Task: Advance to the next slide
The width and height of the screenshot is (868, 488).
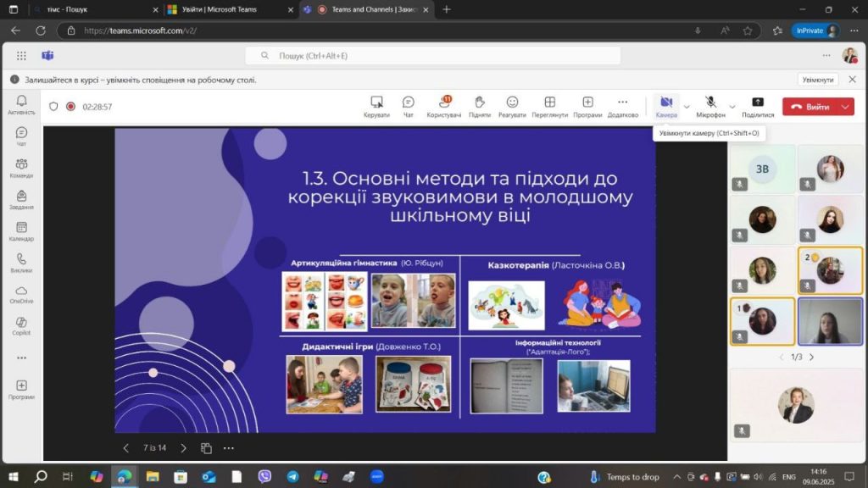Action: [183, 447]
